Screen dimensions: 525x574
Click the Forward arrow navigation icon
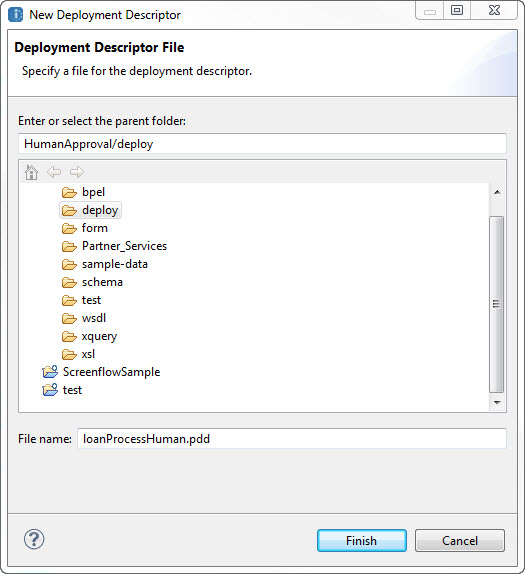[x=77, y=172]
